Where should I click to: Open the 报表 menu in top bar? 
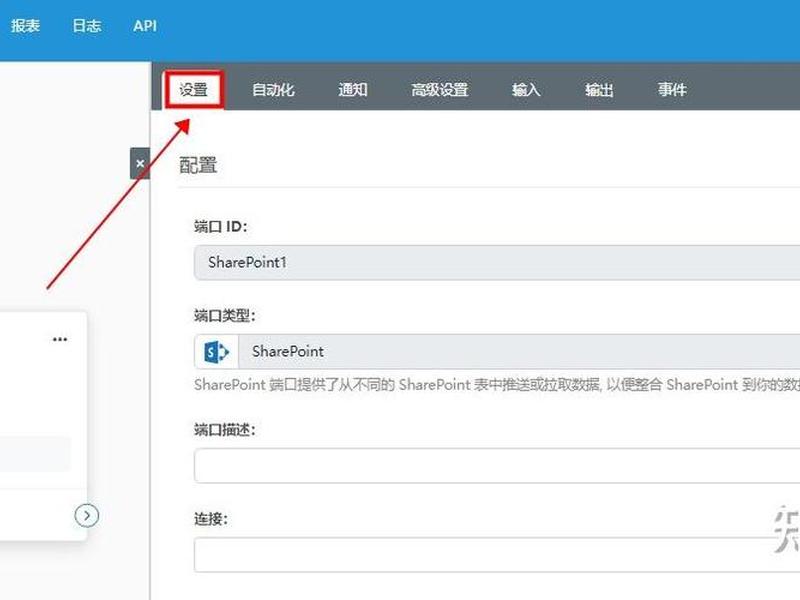pyautogui.click(x=26, y=26)
